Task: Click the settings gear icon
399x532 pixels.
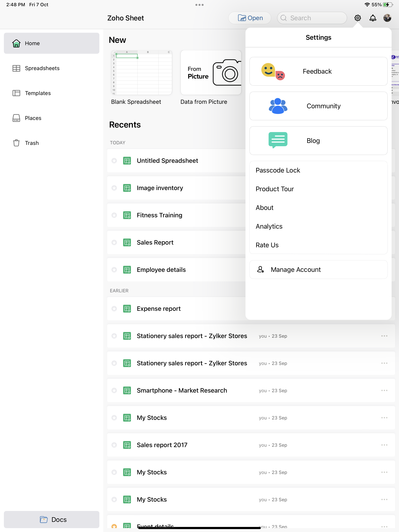Action: click(357, 18)
